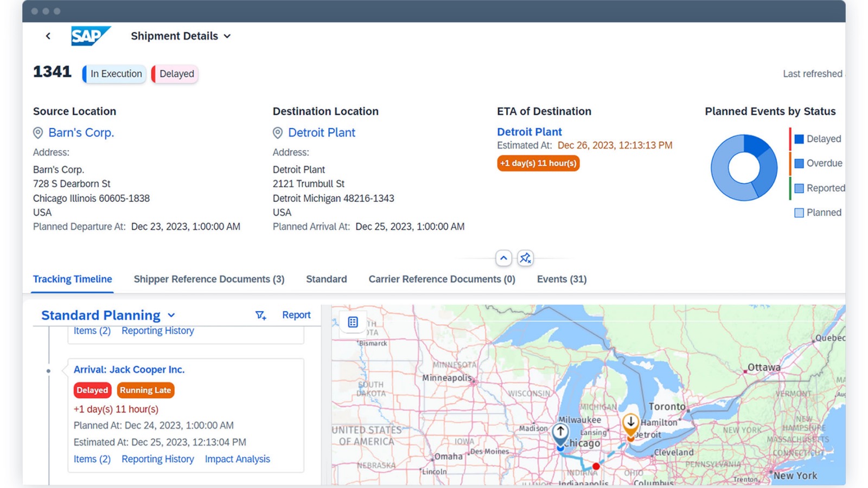This screenshot has height=488, width=868.
Task: Click the Planned Arrival At date value
Action: click(410, 227)
